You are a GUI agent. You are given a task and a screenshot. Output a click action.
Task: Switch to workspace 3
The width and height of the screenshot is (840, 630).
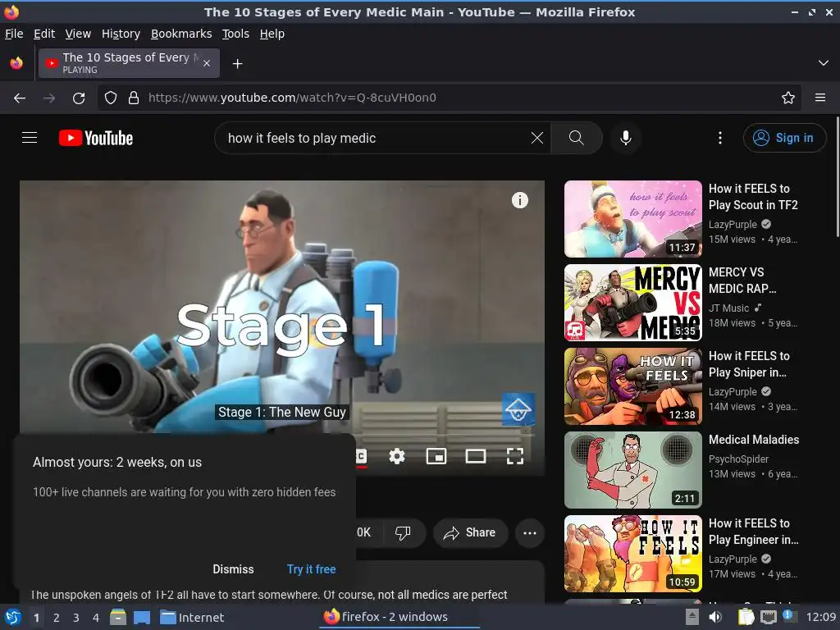75,618
